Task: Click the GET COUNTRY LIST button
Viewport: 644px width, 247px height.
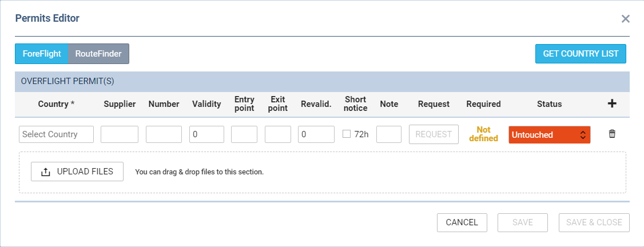Action: [x=581, y=54]
